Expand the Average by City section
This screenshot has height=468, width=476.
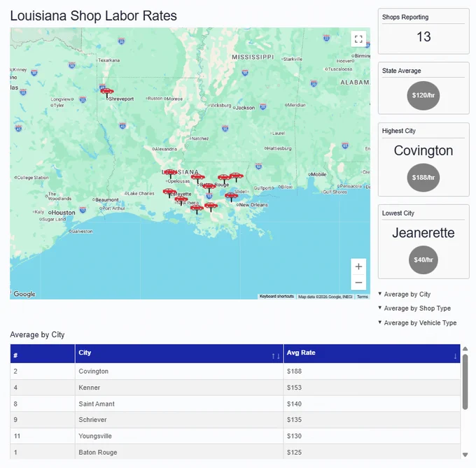(404, 295)
